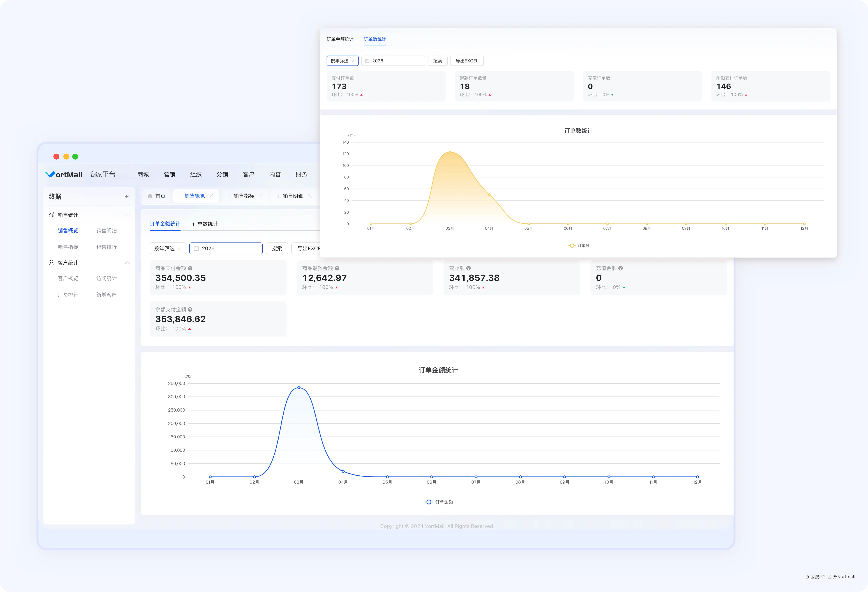868x592 pixels.
Task: Click help icon beside 余额支付金额
Action: click(190, 309)
